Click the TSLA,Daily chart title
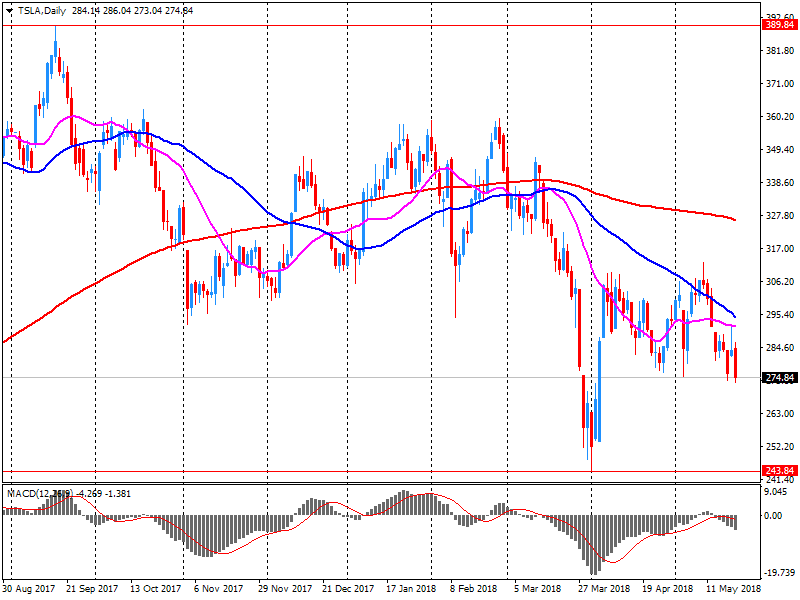This screenshot has width=800, height=600. pos(43,10)
